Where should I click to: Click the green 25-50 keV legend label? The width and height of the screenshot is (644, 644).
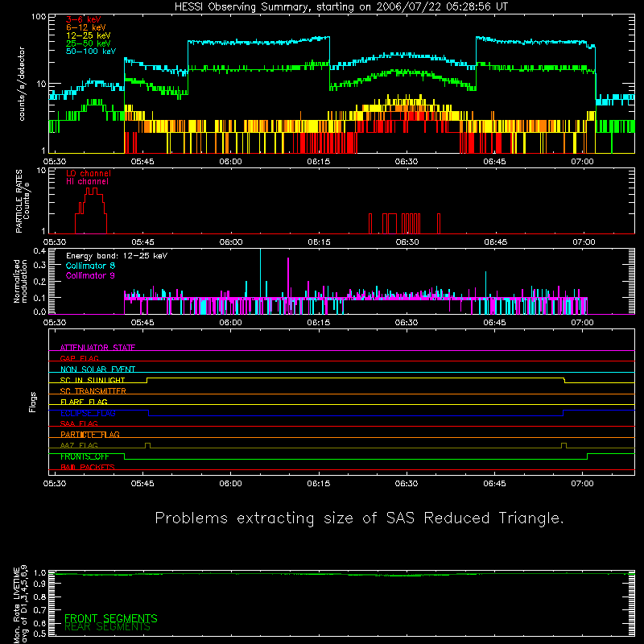[89, 43]
